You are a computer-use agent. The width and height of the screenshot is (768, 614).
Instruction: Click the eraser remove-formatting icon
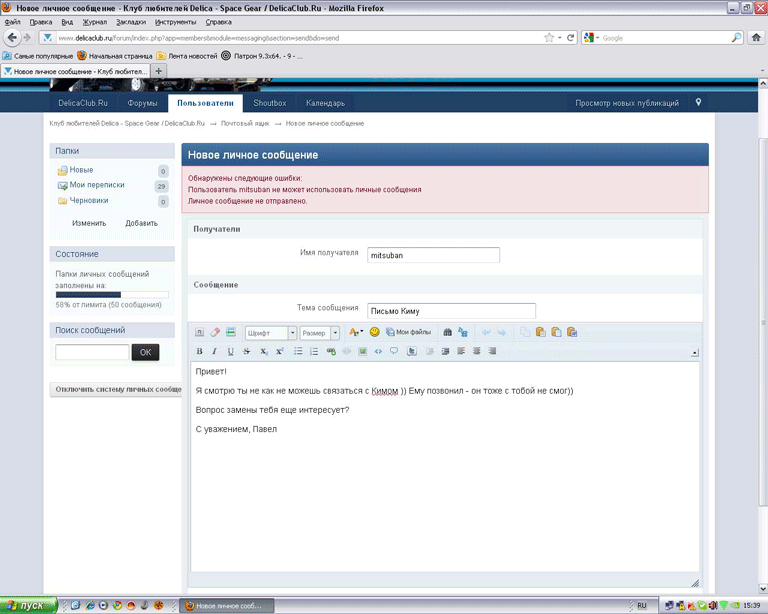click(214, 332)
